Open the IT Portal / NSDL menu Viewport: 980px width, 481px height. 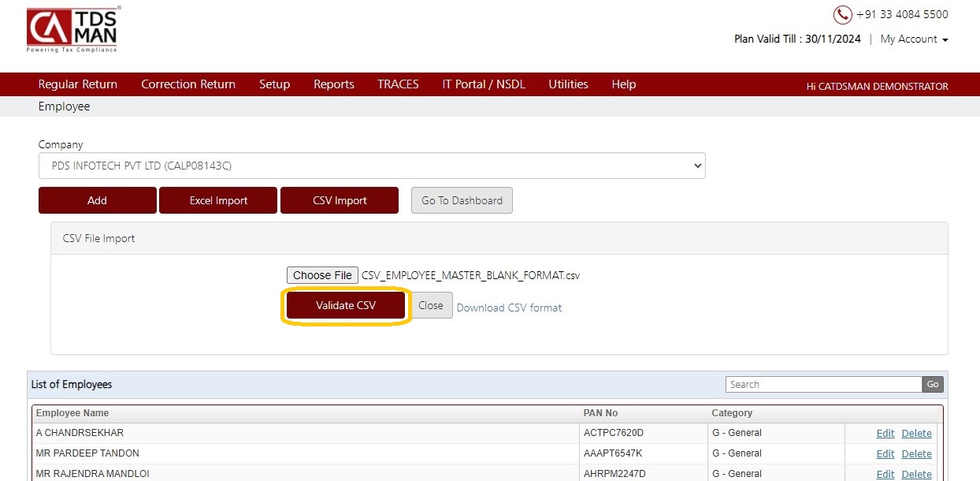[x=484, y=84]
